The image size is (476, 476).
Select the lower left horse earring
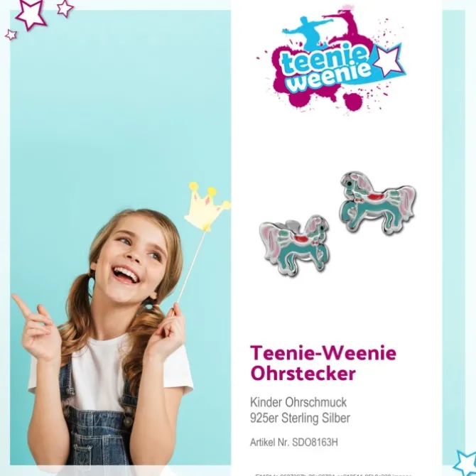(294, 245)
